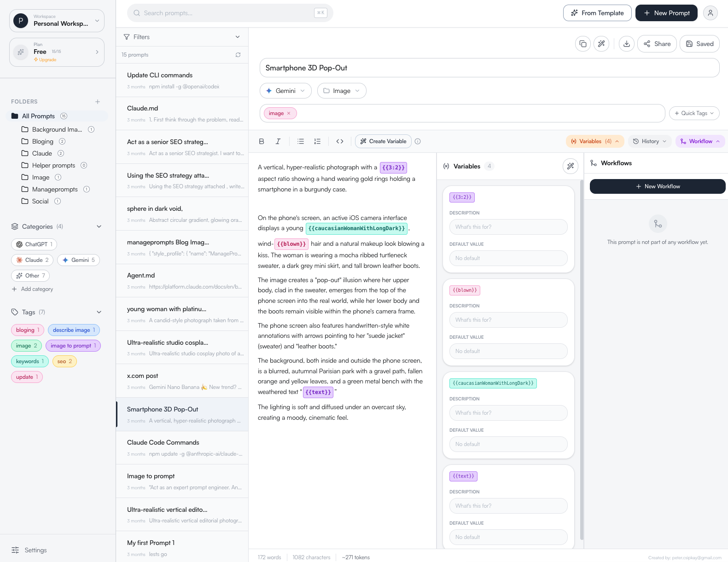Open the x.com post prompt
The image size is (728, 562).
182,381
